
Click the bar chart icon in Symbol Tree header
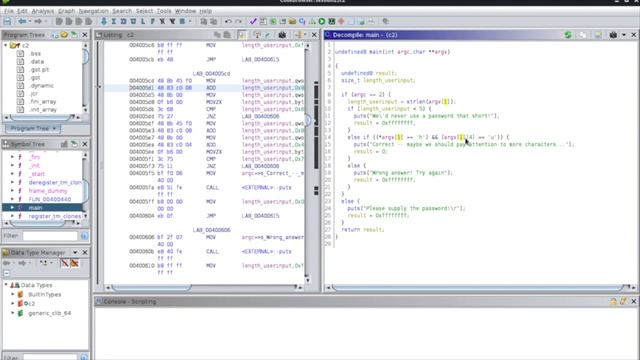(64, 144)
